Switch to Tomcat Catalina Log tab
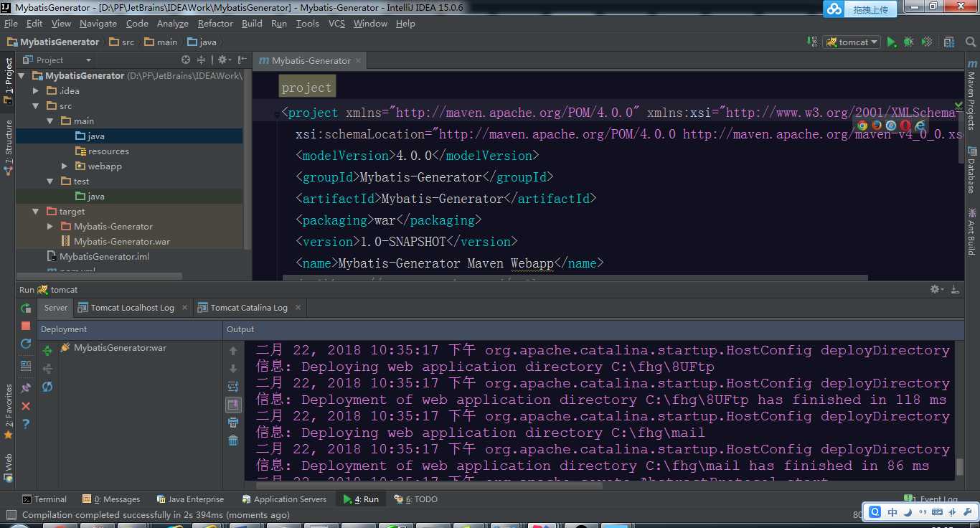980x528 pixels. [x=248, y=308]
